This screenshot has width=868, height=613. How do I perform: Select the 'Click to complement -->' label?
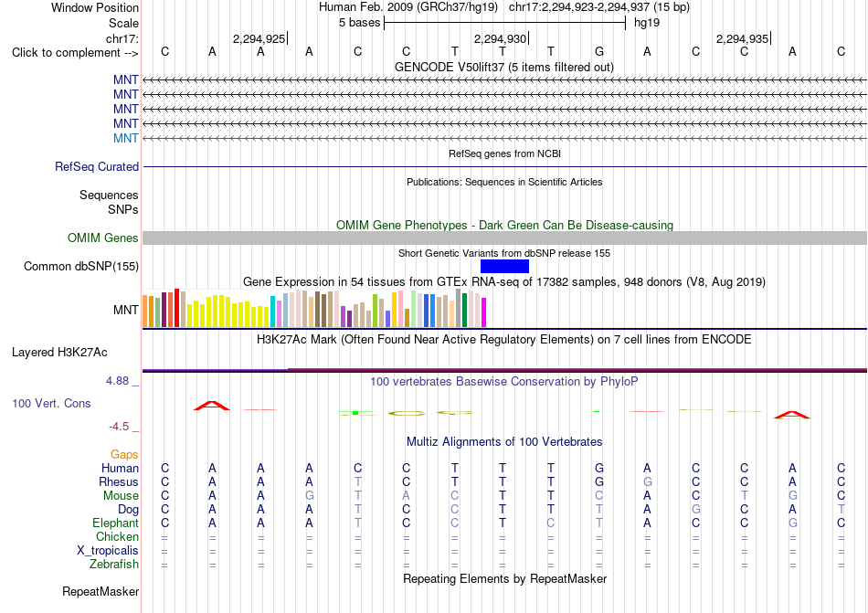coord(75,53)
